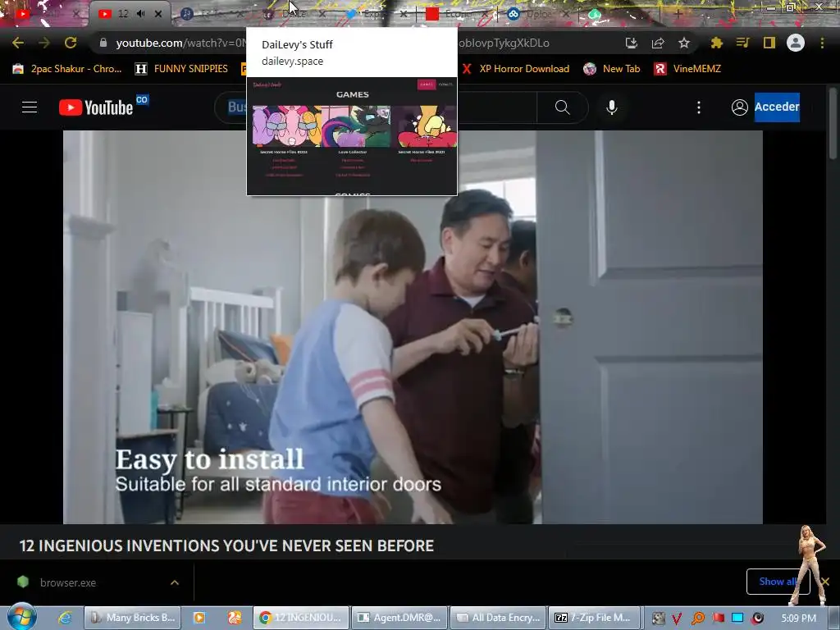
Task: Click the video title text
Action: [226, 546]
